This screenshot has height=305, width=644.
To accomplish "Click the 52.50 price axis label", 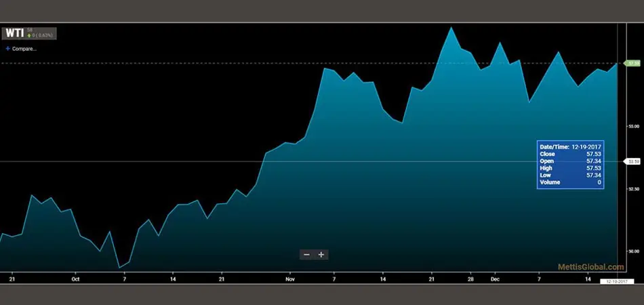I will [633, 188].
